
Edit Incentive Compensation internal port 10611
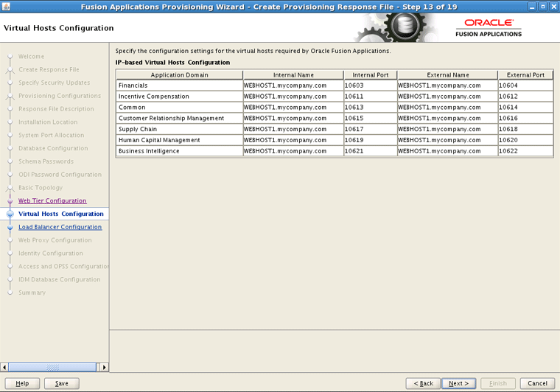click(371, 97)
